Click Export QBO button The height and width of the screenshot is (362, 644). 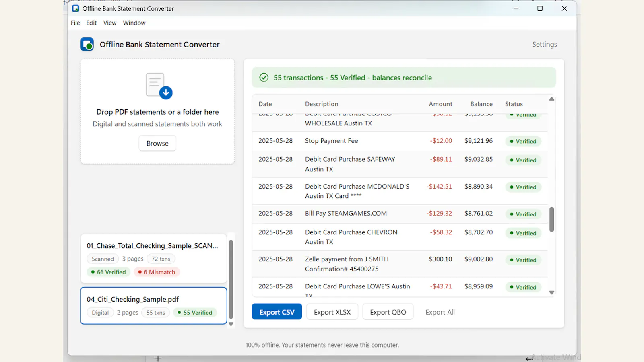pos(388,312)
